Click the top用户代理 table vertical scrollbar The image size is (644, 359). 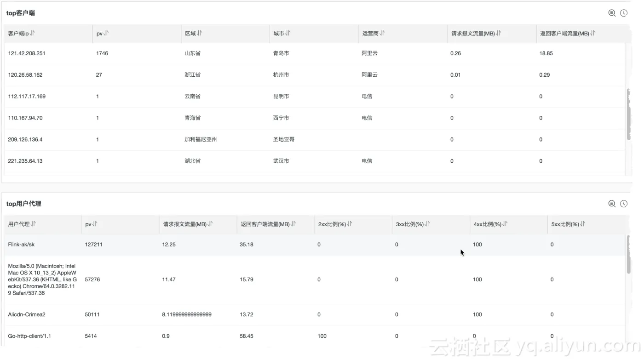tap(628, 254)
